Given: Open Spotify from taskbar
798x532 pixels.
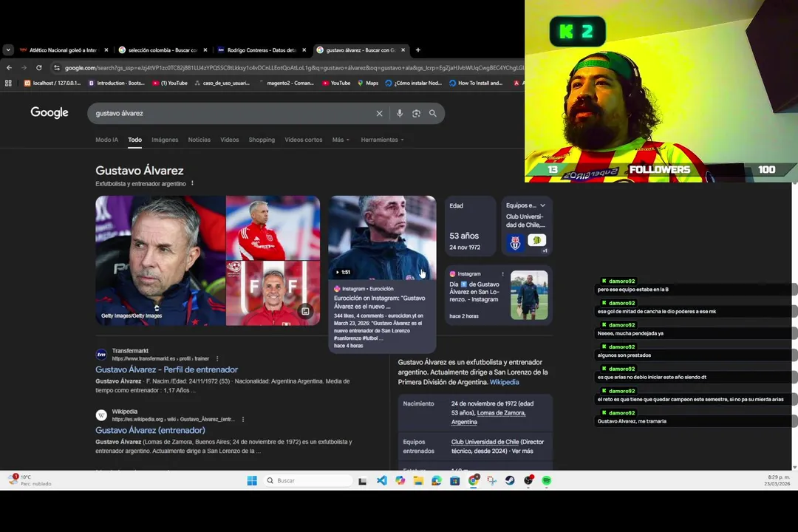Looking at the screenshot, I should click(x=547, y=480).
